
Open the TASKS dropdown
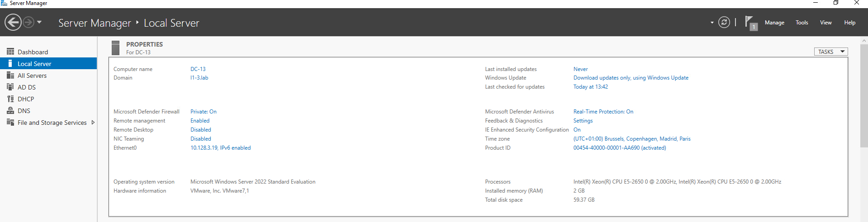coord(831,52)
